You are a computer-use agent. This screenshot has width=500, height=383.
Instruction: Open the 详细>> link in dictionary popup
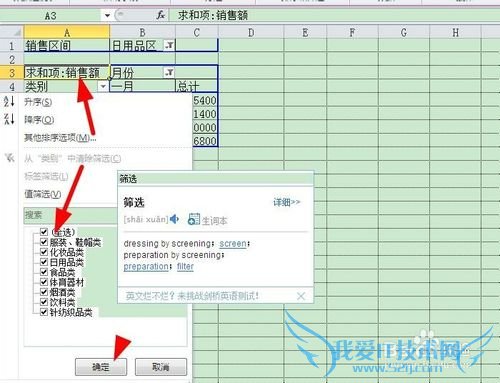(x=287, y=202)
